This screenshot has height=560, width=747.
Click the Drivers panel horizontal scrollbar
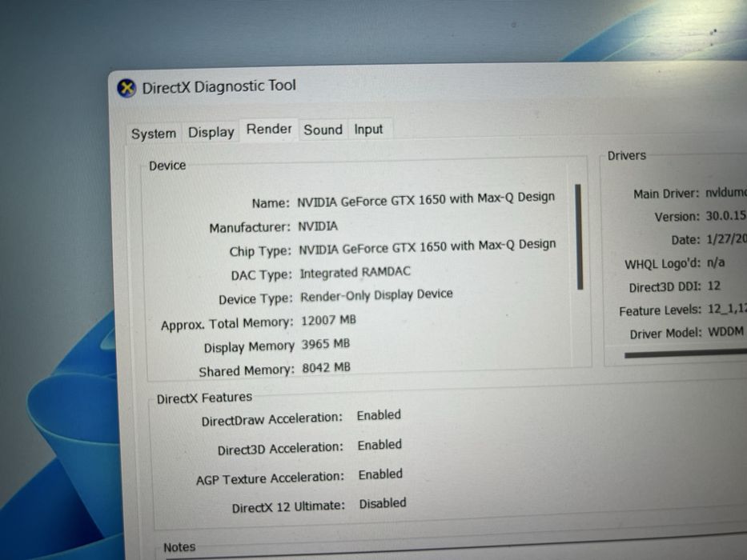[x=685, y=354]
